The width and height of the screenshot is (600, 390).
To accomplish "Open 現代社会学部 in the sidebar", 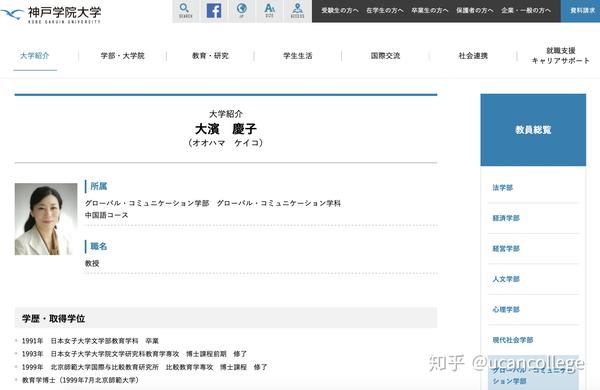I will [x=513, y=340].
